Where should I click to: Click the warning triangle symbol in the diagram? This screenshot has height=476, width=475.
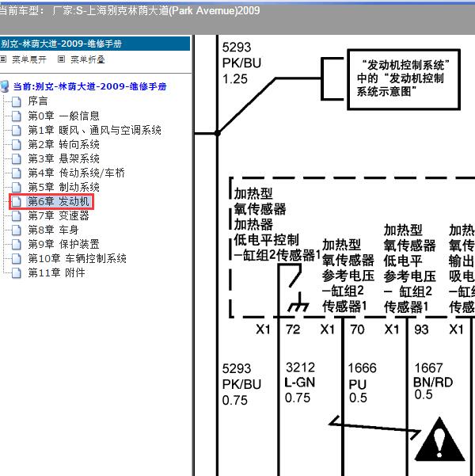439,440
